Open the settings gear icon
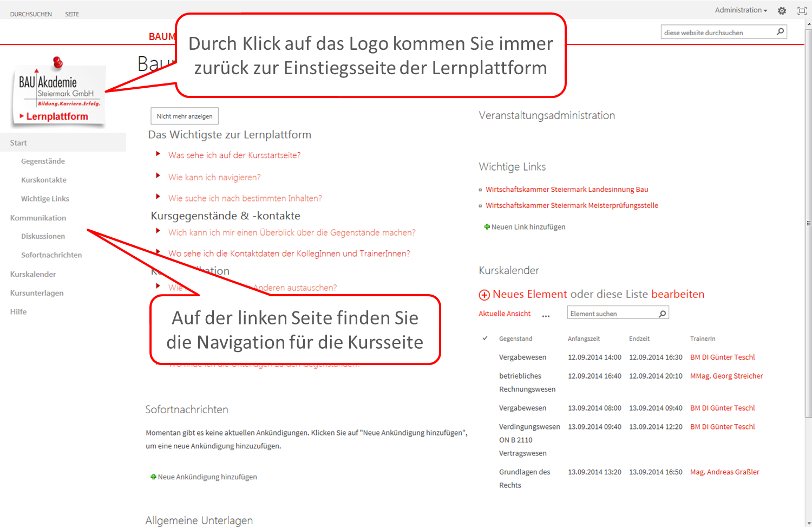The height and width of the screenshot is (527, 812). tap(782, 11)
